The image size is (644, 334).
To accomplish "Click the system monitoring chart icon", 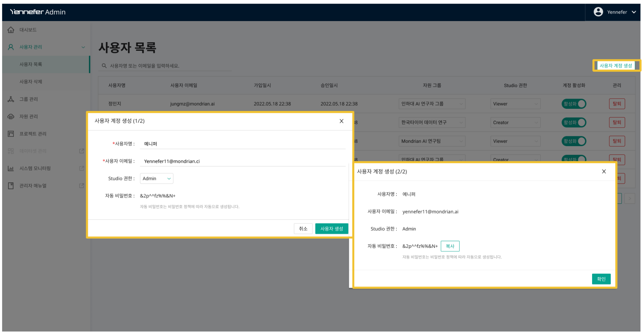I will pos(11,168).
